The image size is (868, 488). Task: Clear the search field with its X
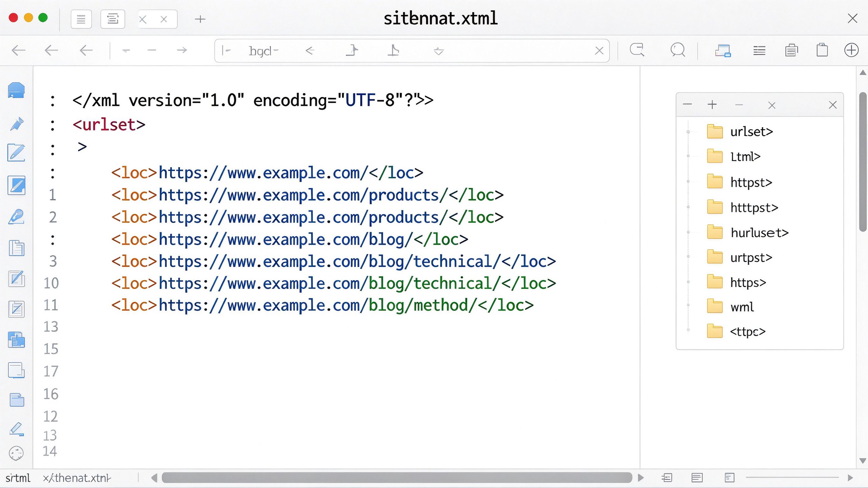[599, 51]
